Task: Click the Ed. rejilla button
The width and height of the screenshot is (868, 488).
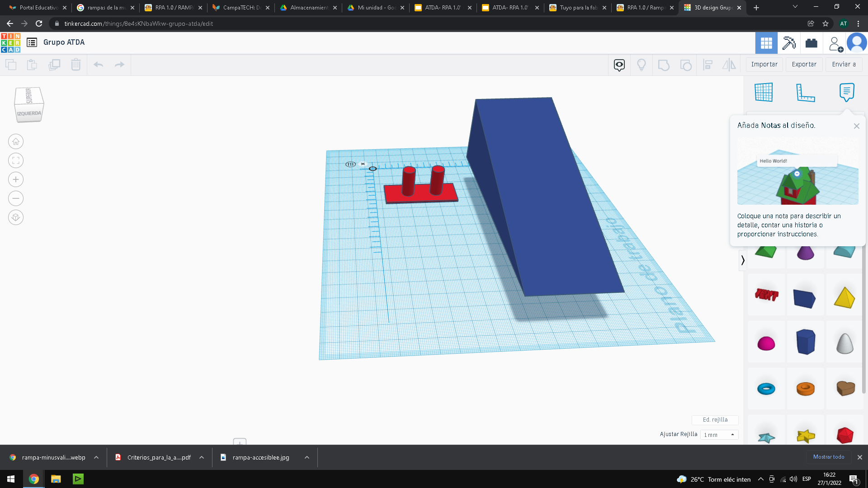Action: [715, 420]
